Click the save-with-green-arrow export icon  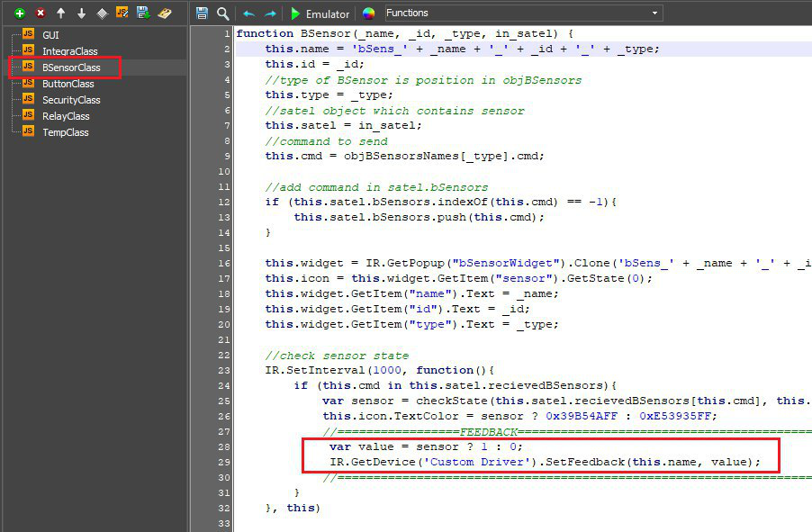click(143, 14)
